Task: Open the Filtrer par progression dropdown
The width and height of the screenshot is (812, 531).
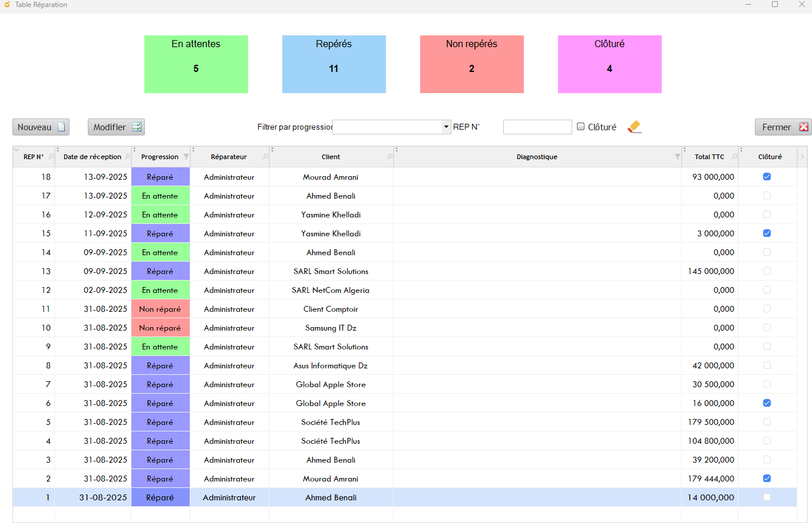Action: [x=446, y=127]
